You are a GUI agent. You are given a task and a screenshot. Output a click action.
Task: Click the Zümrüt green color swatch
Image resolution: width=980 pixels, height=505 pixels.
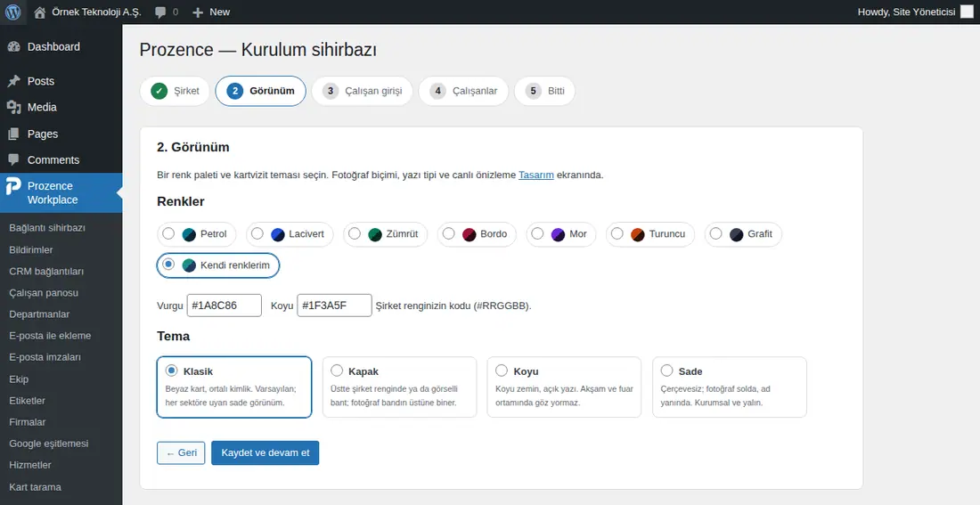click(375, 234)
